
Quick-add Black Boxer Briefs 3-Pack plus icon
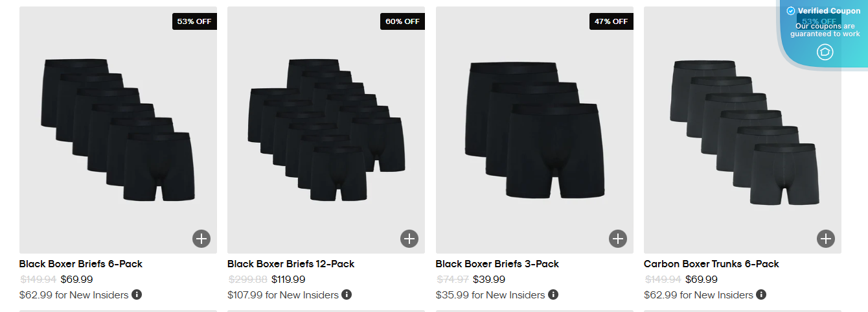(x=618, y=239)
